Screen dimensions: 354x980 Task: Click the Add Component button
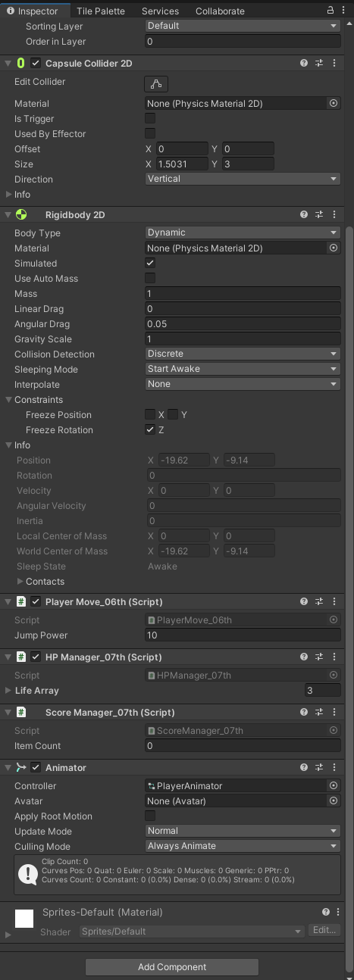pyautogui.click(x=172, y=967)
